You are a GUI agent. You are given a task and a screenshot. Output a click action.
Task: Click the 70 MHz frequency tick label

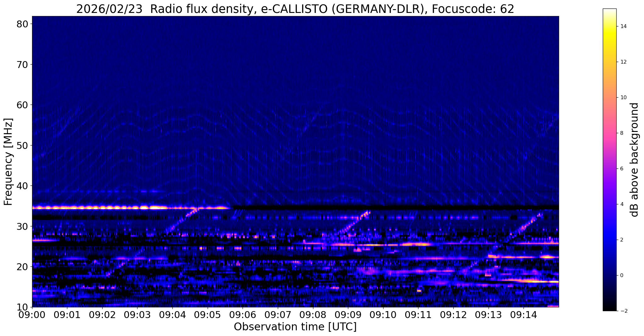pyautogui.click(x=22, y=65)
